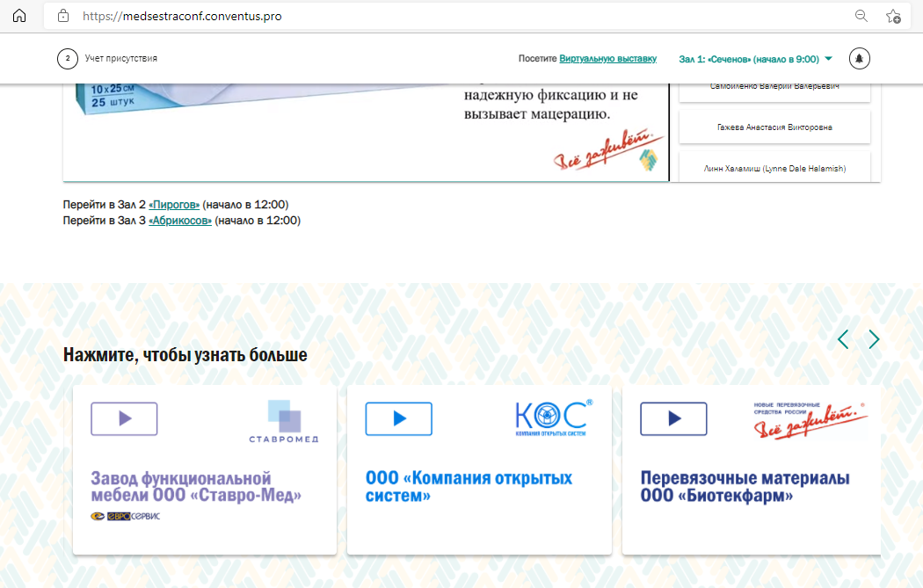This screenshot has width=923, height=588.
Task: Play the Компания открытых систем video
Action: pos(398,418)
